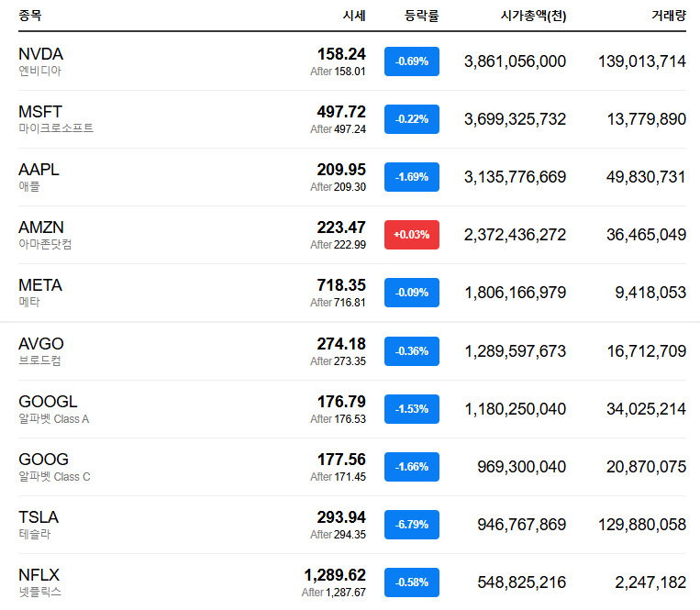Click AVGO market cap 1,289,597,673
Screen dimensions: 700x610
pos(516,351)
